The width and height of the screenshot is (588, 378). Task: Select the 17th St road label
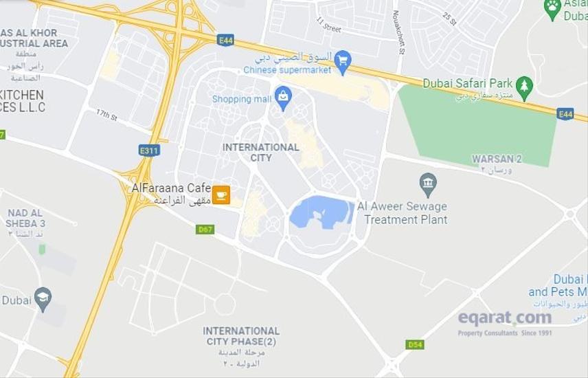(x=107, y=115)
